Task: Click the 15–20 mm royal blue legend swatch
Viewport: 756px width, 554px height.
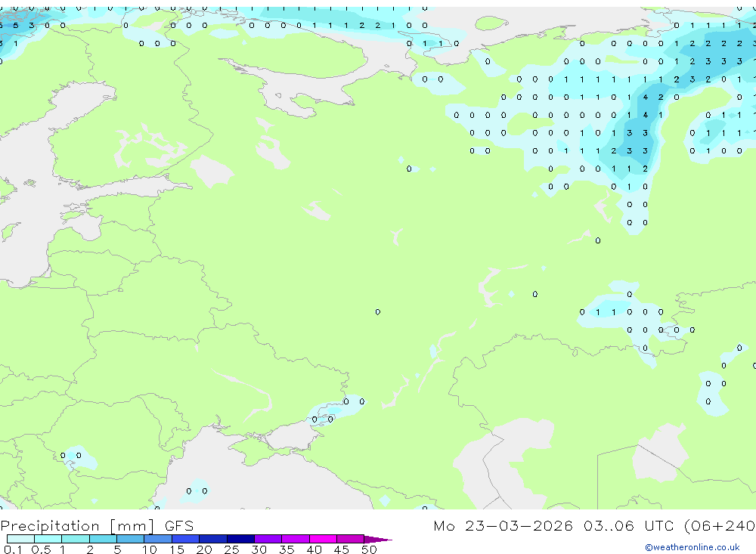Action: (186, 539)
